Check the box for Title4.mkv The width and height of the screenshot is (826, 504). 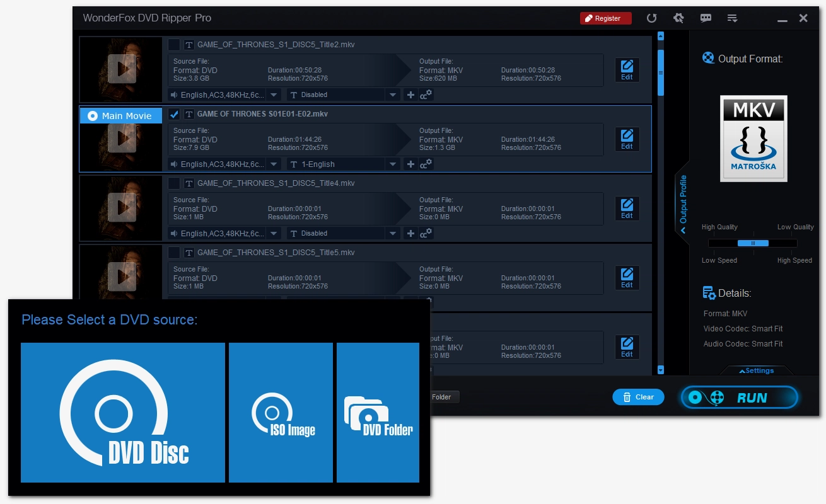174,183
